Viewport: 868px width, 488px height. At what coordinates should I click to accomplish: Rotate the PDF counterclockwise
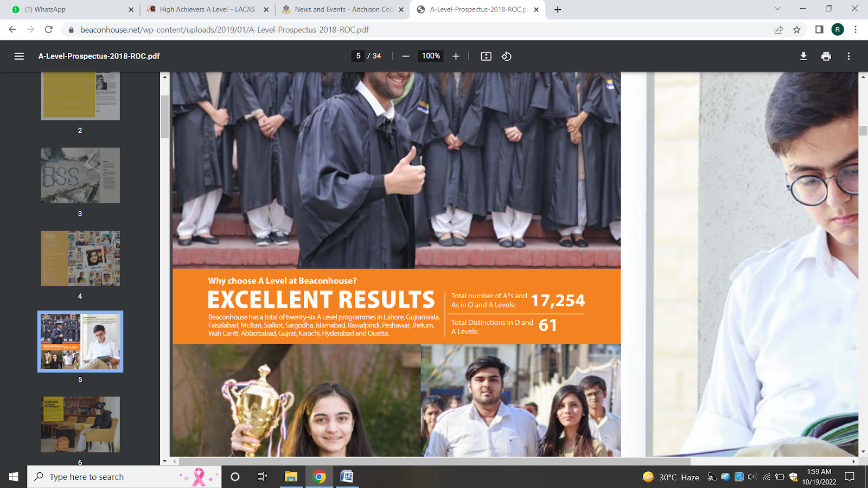coord(507,56)
